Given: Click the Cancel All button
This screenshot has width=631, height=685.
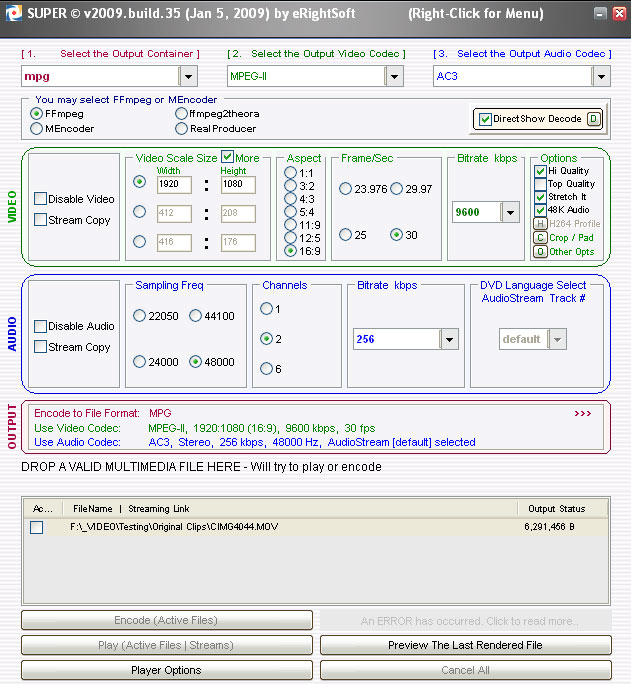Looking at the screenshot, I should pyautogui.click(x=466, y=670).
